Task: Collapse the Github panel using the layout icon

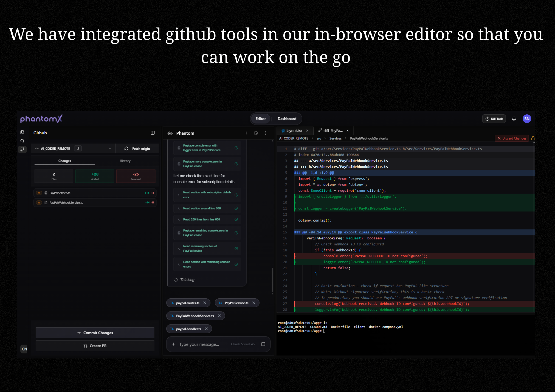Action: [153, 133]
